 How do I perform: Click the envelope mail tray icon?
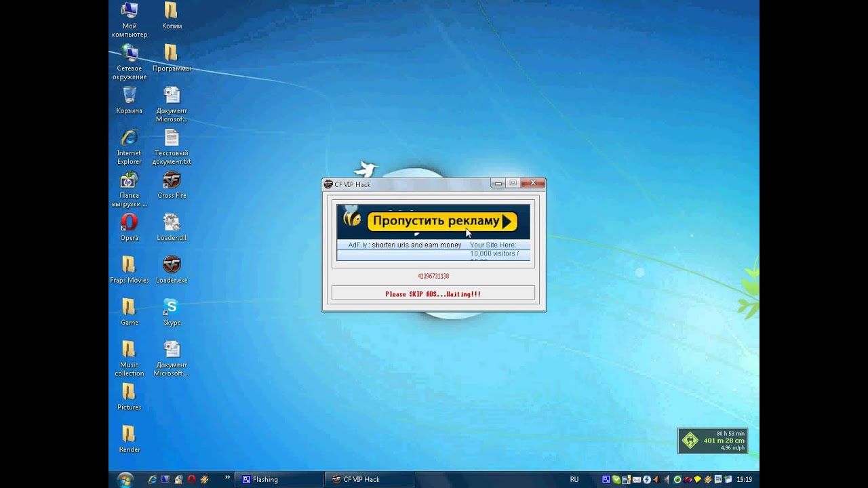637,479
